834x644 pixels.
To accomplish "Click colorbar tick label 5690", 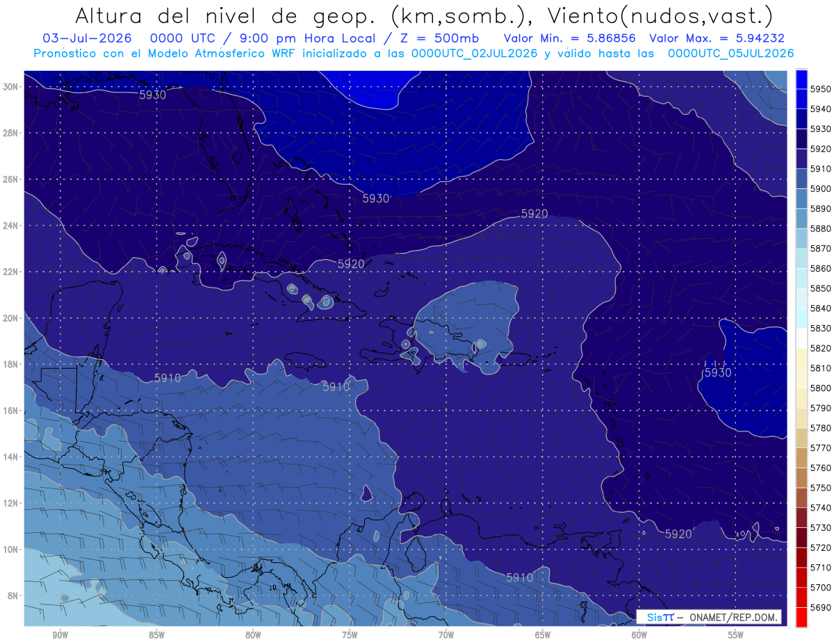I will (820, 607).
